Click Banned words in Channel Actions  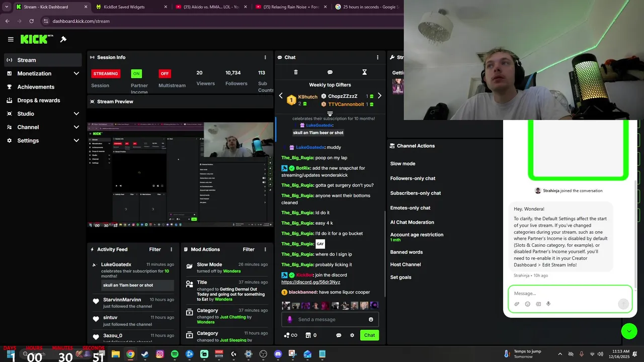(407, 252)
